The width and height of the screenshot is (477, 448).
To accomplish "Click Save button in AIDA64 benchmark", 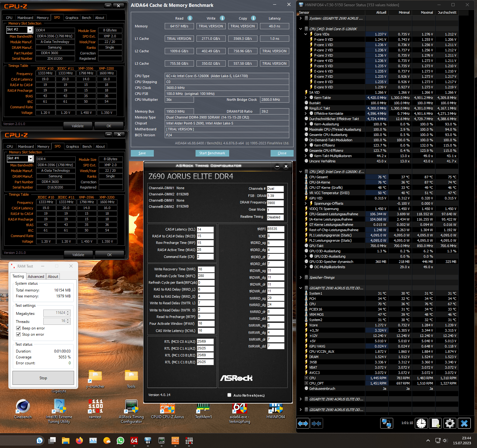I will (142, 153).
